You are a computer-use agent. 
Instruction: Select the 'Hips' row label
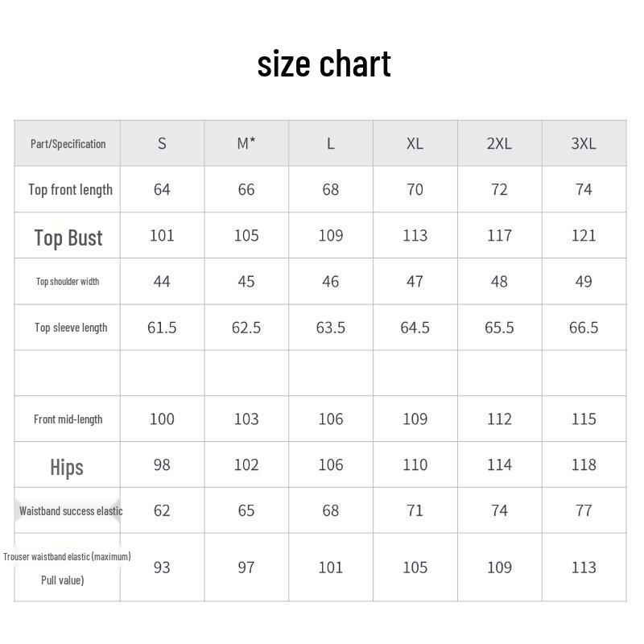point(67,467)
